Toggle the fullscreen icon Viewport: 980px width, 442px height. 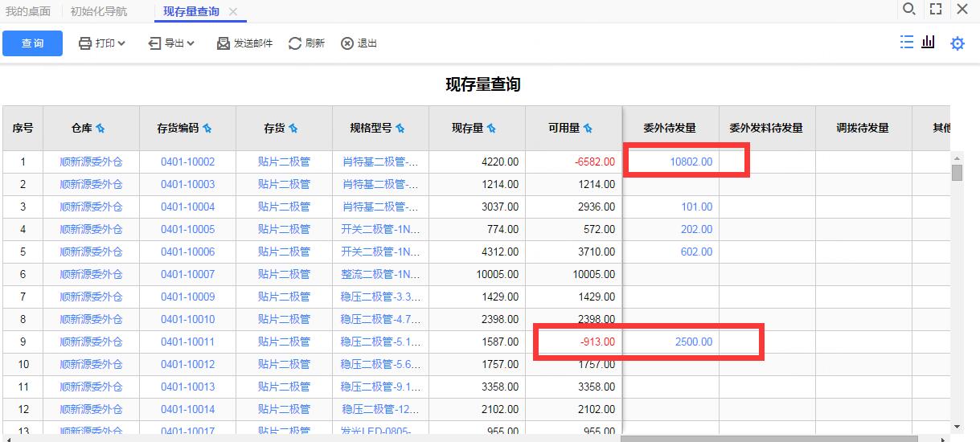click(x=936, y=10)
